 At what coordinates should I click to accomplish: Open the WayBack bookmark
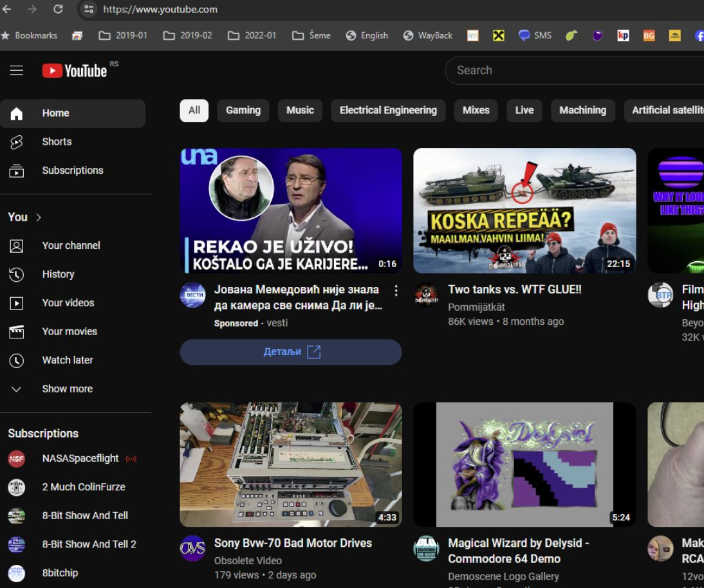pyautogui.click(x=428, y=35)
